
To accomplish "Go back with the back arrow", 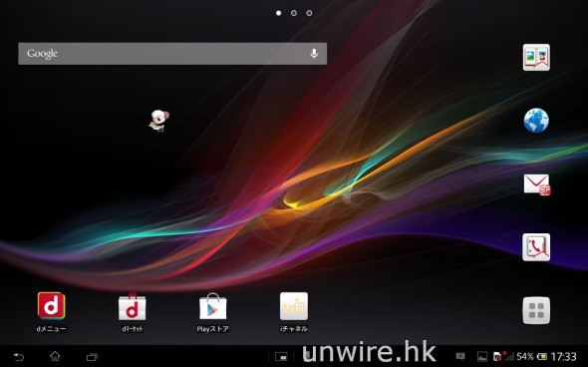I will (18, 356).
